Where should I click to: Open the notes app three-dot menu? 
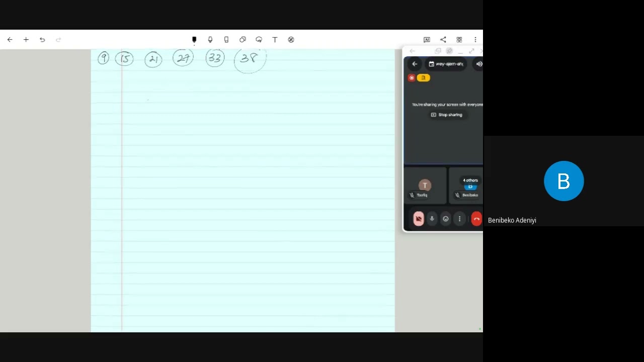pyautogui.click(x=475, y=40)
